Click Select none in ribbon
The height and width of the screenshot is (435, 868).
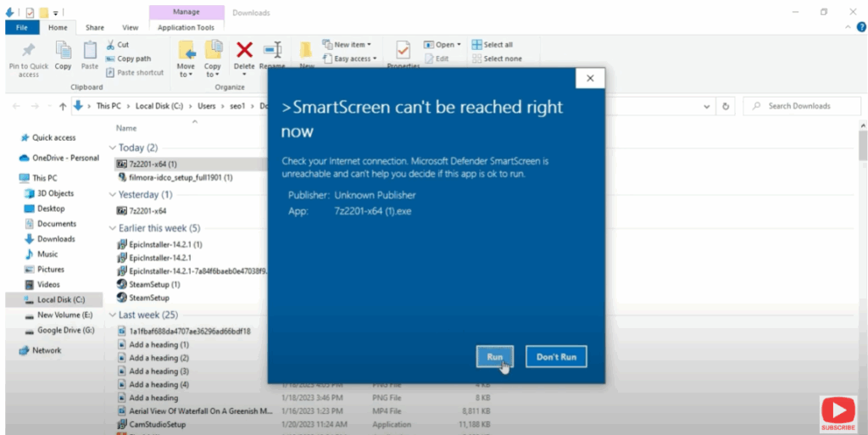497,59
